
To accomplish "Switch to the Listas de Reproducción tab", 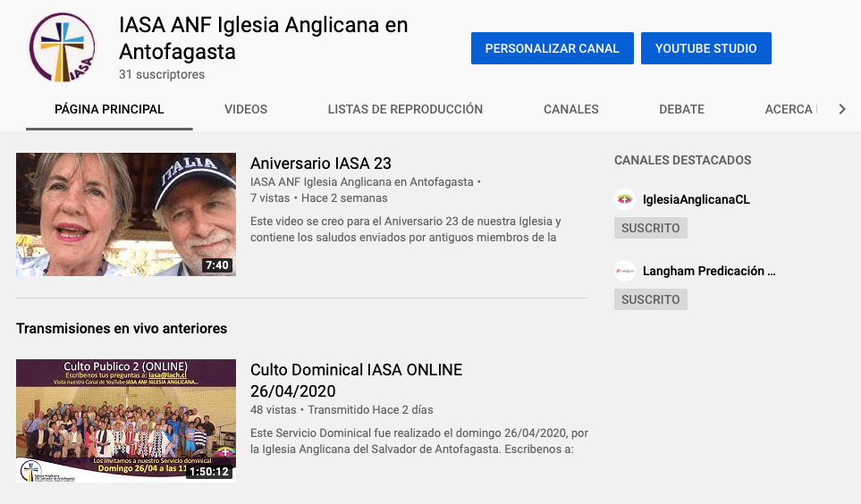I will point(405,109).
